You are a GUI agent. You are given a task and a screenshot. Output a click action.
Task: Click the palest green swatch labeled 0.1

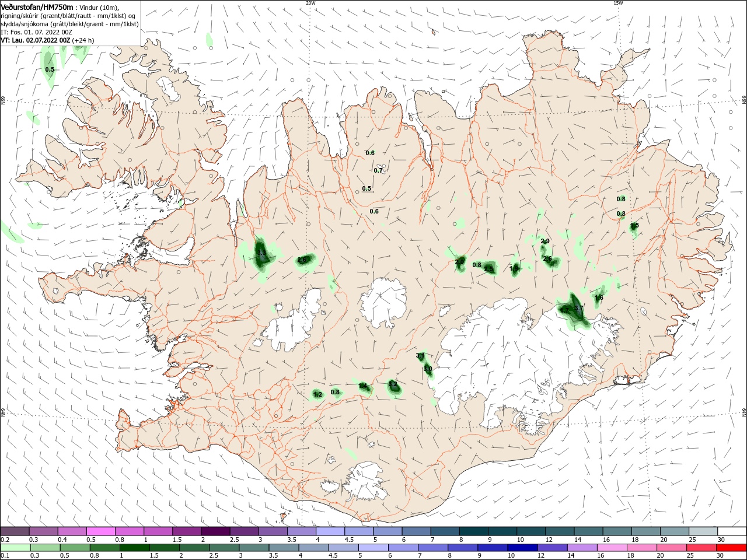click(x=15, y=548)
